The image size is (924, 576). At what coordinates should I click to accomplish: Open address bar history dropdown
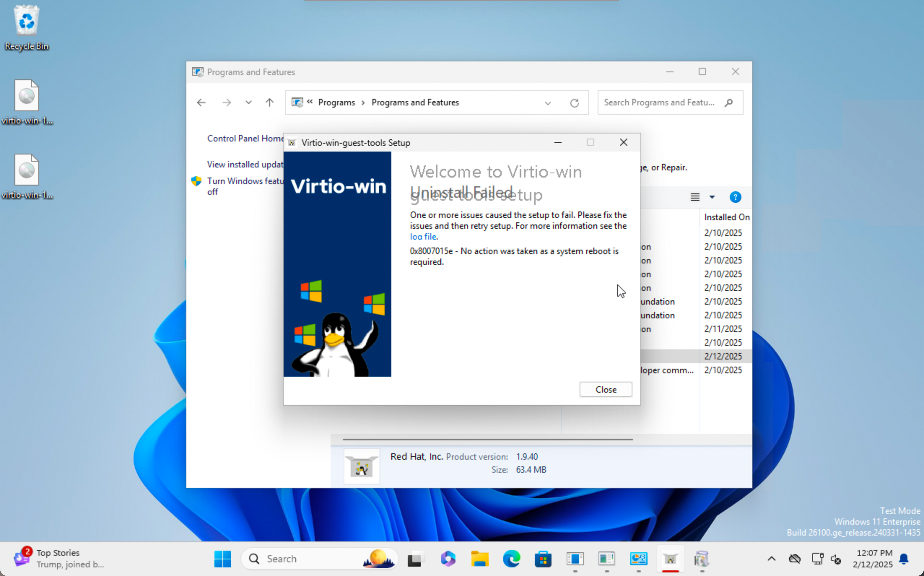pos(548,103)
